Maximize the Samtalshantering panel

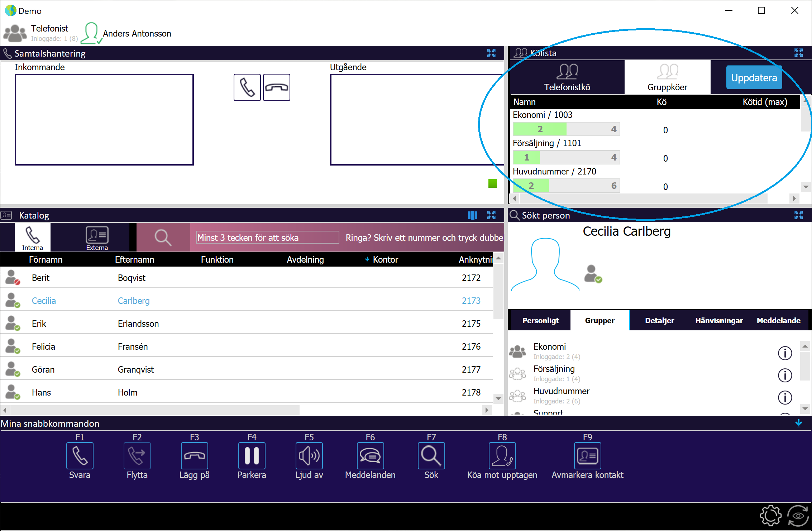tap(491, 53)
